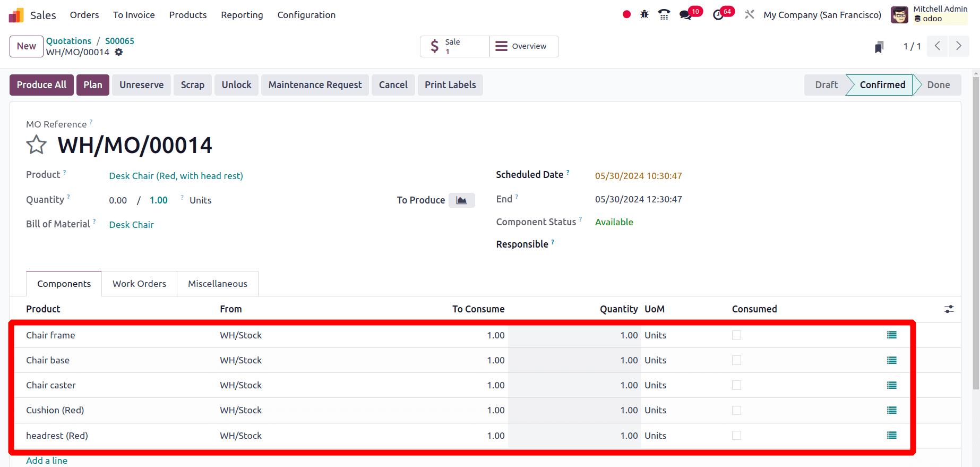Screen dimensions: 980x467
Task: Check Consumed for headrest (Red)
Action: coord(736,436)
